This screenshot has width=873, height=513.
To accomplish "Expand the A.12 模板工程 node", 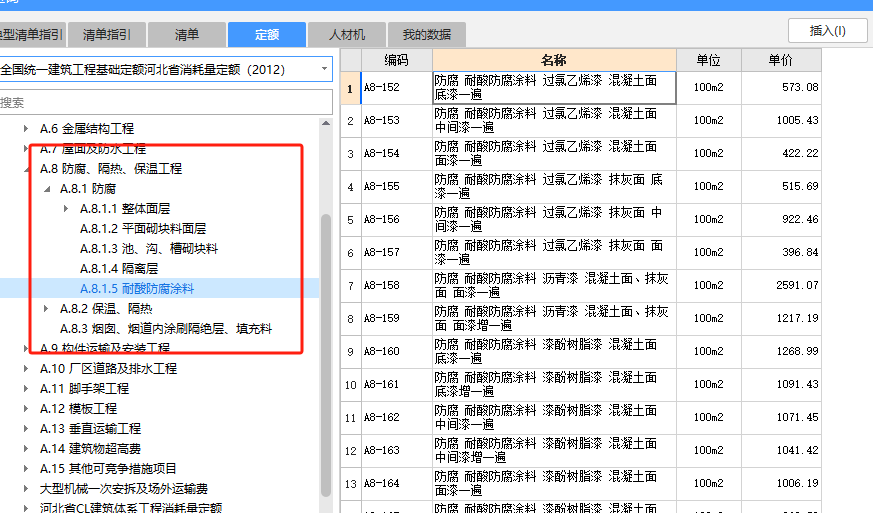I will point(26,409).
